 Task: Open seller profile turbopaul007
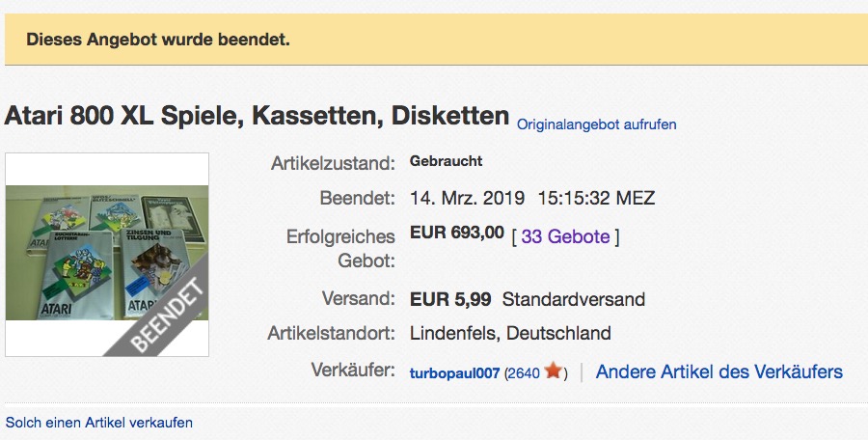click(x=454, y=373)
